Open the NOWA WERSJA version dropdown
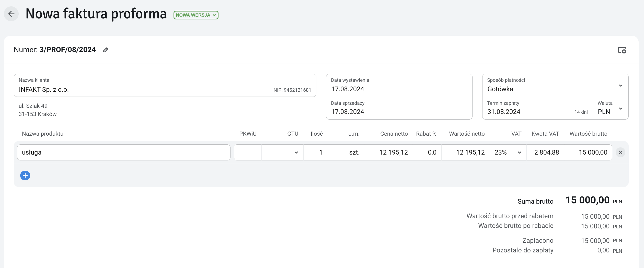This screenshot has height=268, width=644. pos(196,15)
